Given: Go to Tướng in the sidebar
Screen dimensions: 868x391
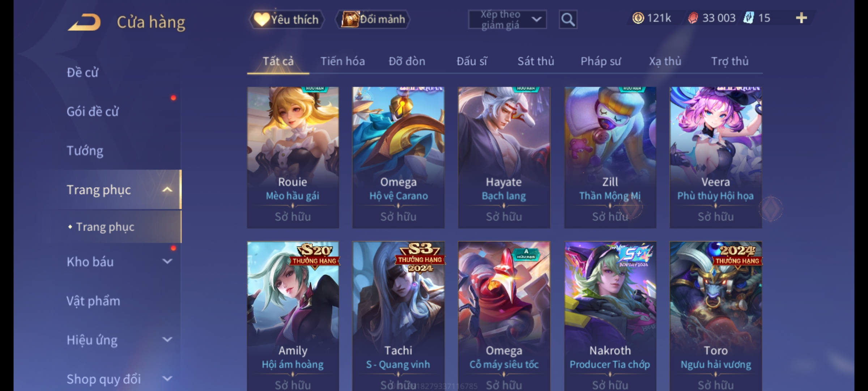Looking at the screenshot, I should click(x=85, y=151).
